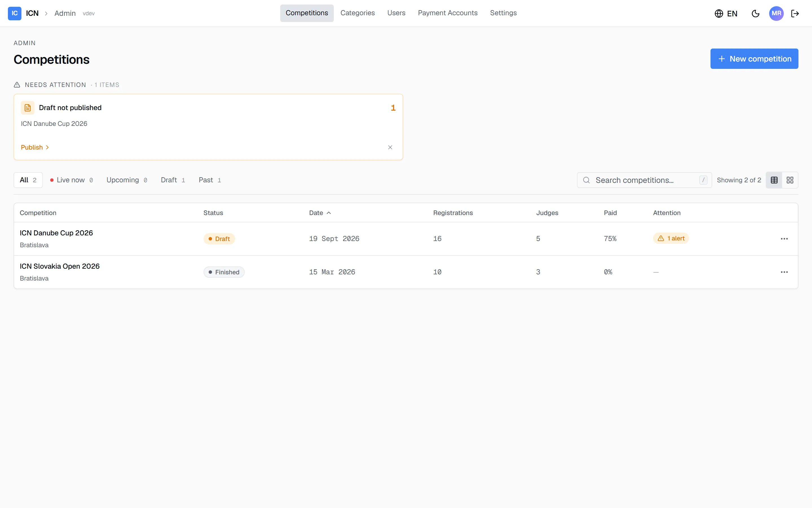812x508 pixels.
Task: Click the search magnifier icon
Action: click(586, 180)
